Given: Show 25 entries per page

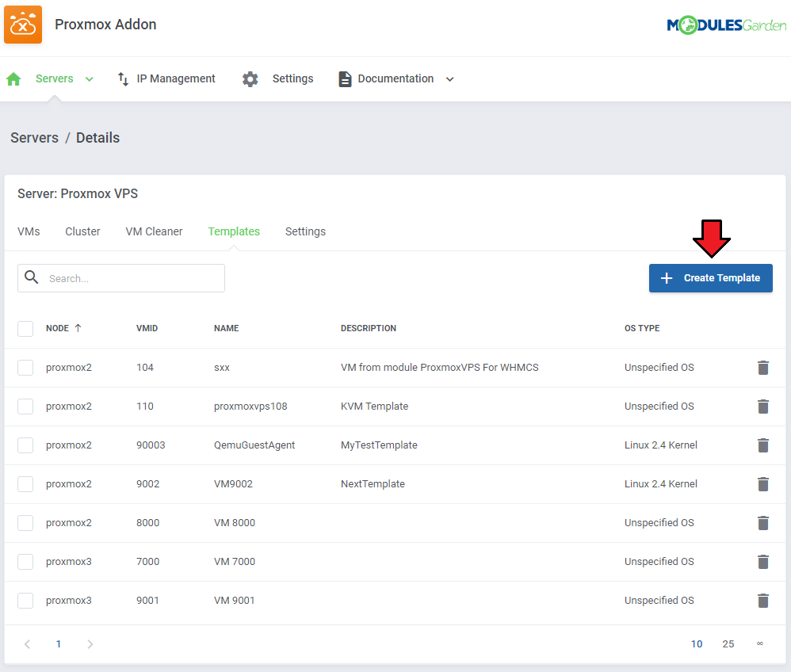Looking at the screenshot, I should click(728, 644).
